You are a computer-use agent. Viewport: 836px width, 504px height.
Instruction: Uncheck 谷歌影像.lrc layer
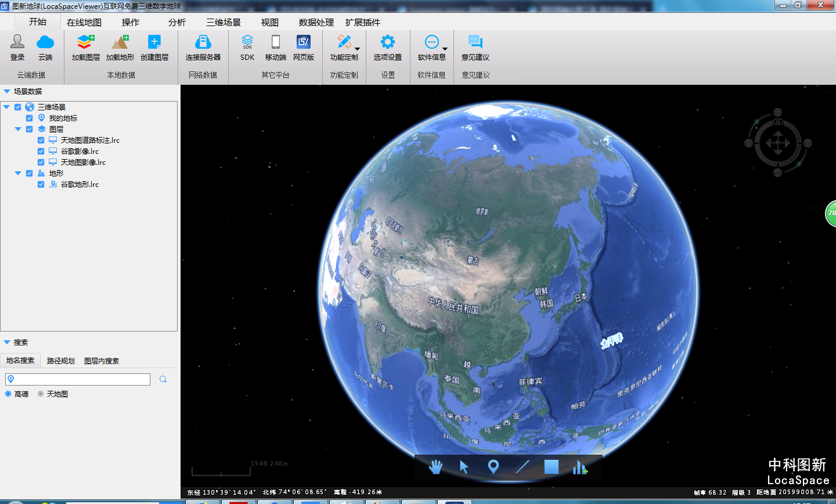(x=41, y=151)
